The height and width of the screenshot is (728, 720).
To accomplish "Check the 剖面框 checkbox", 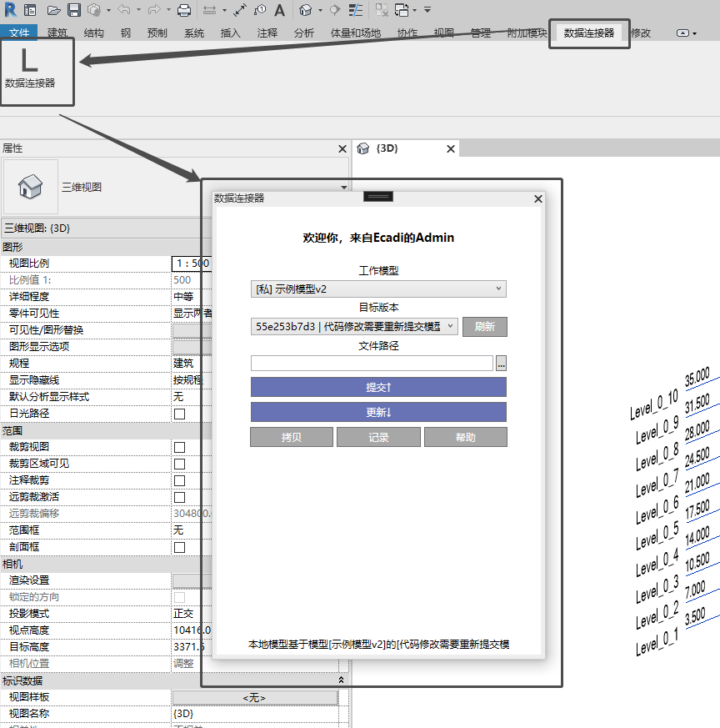I will point(179,547).
